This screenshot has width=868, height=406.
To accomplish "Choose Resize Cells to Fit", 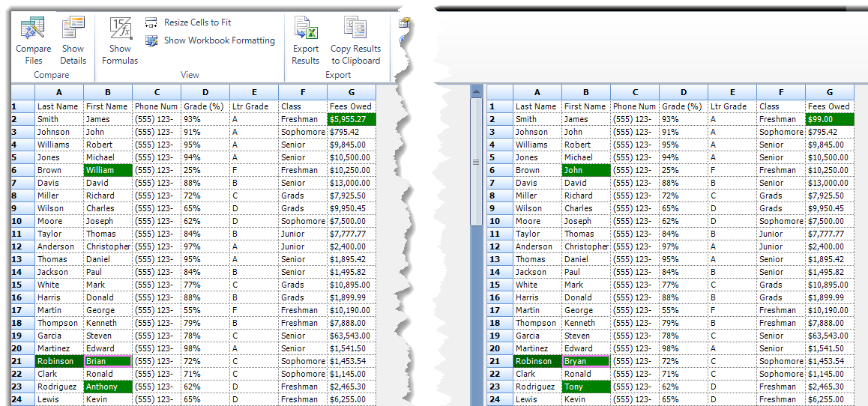I will click(188, 22).
